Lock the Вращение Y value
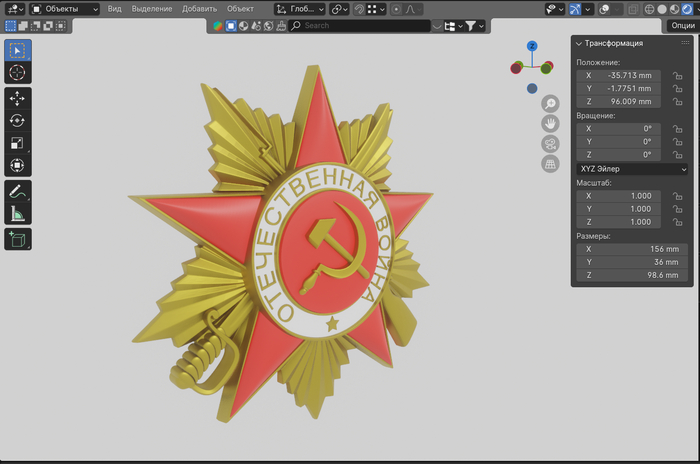This screenshot has height=464, width=700. point(678,142)
